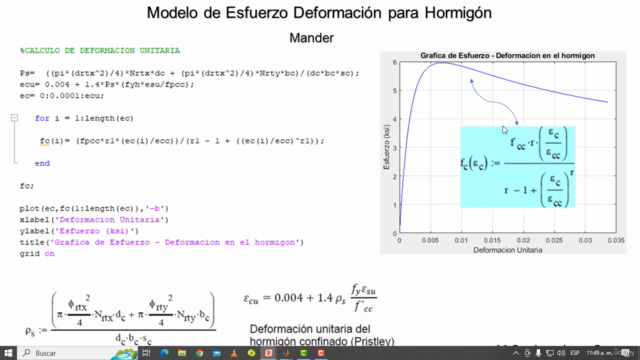Image resolution: width=640 pixels, height=360 pixels.
Task: Open the green Camtasia taskbar icon
Action: coord(304,353)
